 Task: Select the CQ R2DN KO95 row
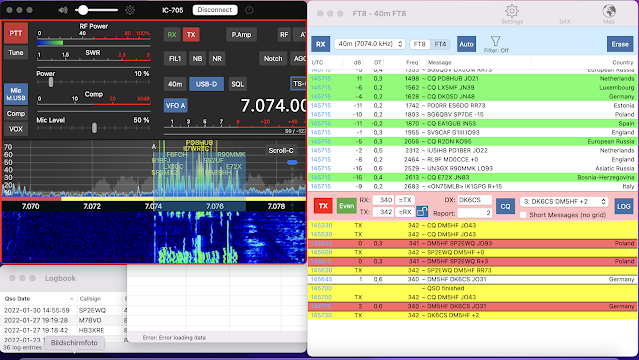pyautogui.click(x=473, y=141)
